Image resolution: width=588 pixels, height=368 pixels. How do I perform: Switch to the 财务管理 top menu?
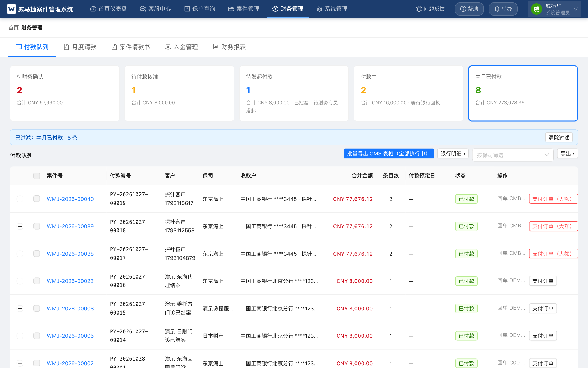tap(288, 9)
